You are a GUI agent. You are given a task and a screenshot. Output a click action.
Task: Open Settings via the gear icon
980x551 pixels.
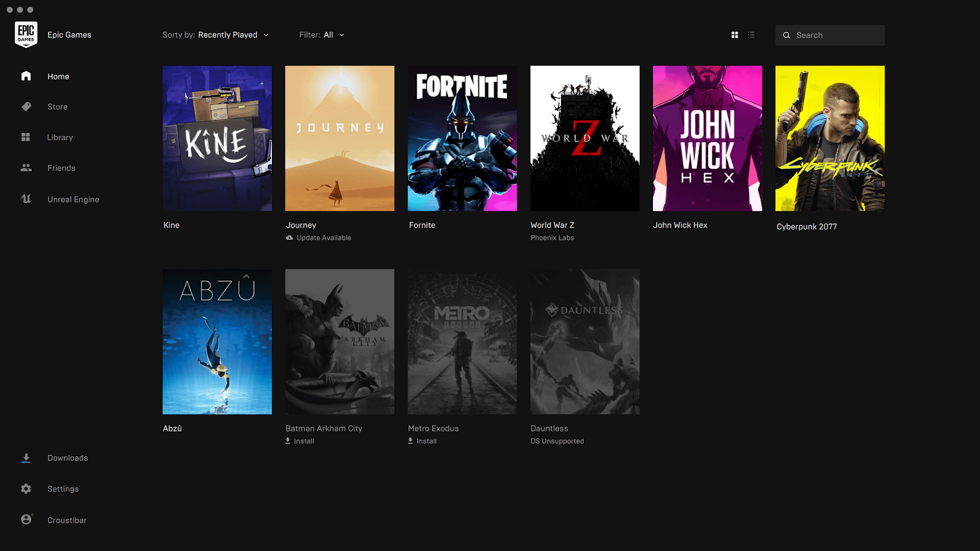coord(26,489)
